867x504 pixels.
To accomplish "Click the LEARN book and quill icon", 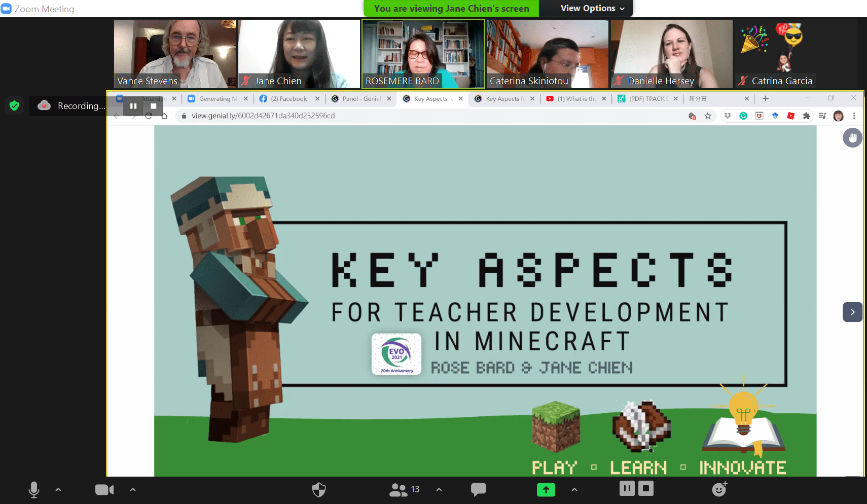I will (641, 426).
